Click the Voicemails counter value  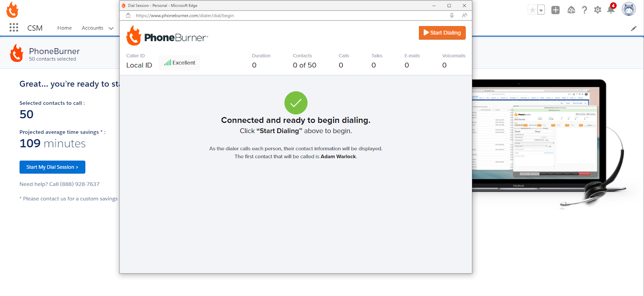click(444, 65)
